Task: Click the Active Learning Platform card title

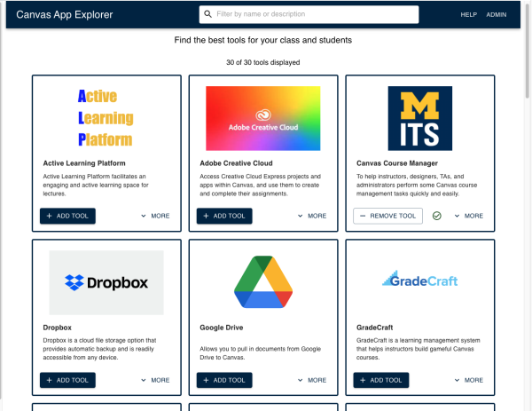Action: [x=84, y=163]
